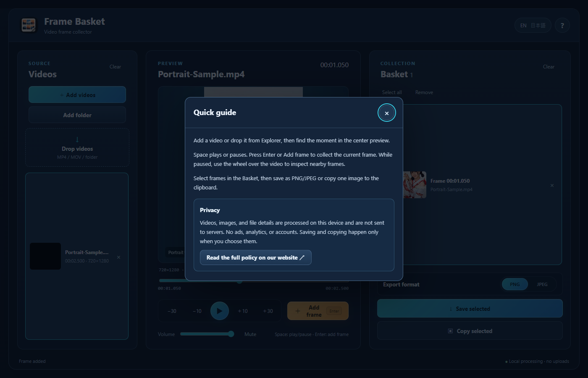The image size is (588, 378).
Task: Switch language to 日本語
Action: [538, 26]
